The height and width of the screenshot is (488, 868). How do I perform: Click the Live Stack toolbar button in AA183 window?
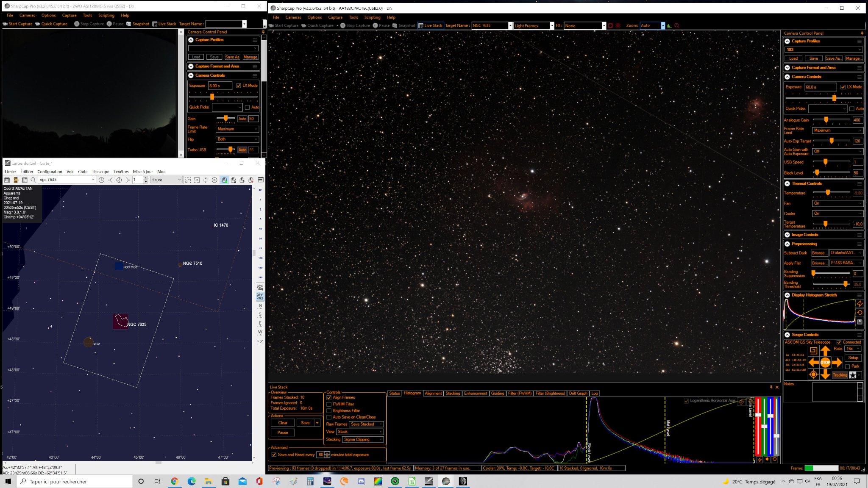click(x=430, y=26)
